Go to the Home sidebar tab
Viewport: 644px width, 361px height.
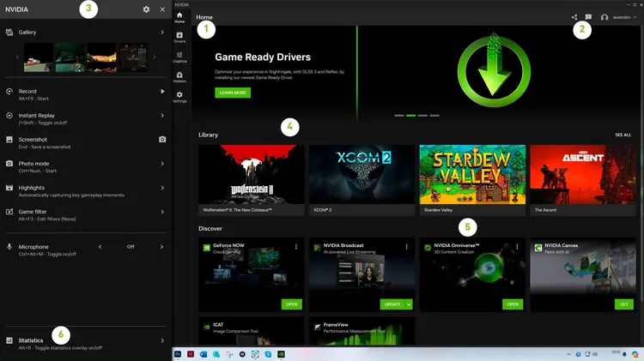(179, 17)
